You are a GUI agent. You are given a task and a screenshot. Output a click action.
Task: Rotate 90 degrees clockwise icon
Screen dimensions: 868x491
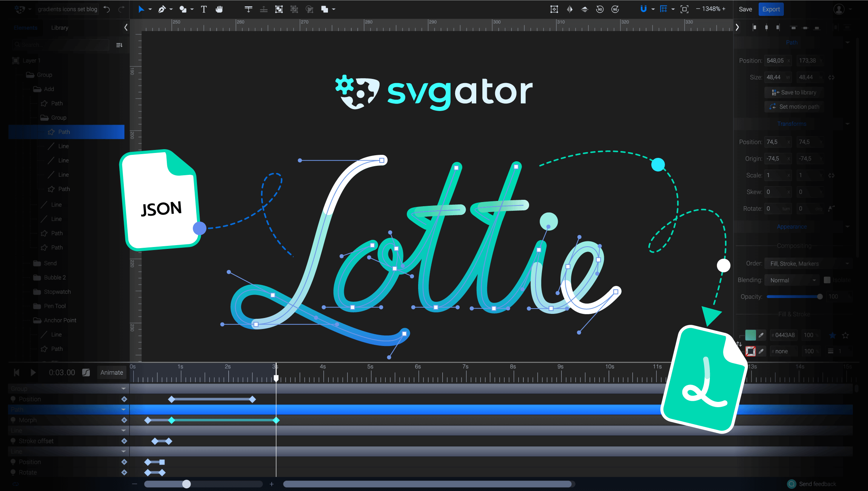[x=615, y=9]
